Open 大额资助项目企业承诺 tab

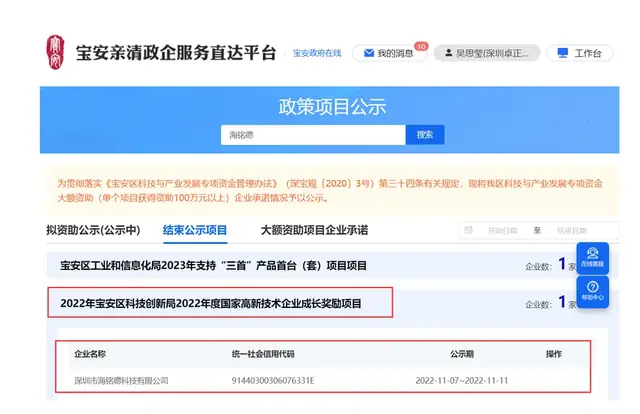coord(314,230)
